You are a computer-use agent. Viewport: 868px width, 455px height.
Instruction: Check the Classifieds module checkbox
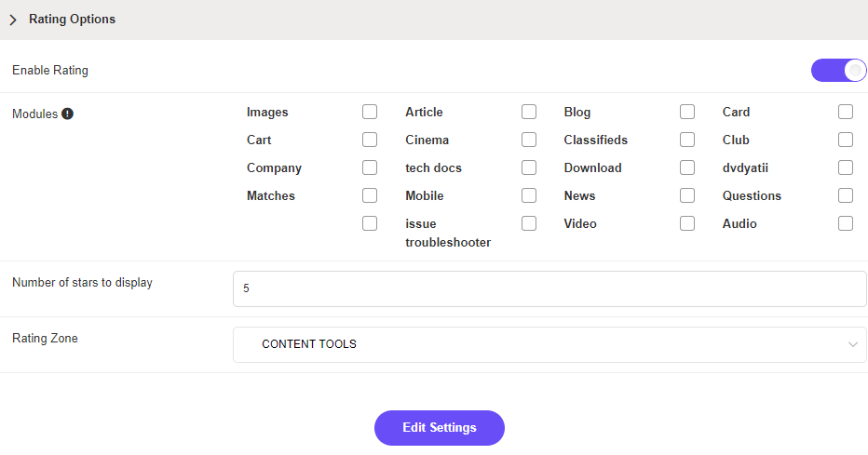[687, 140]
